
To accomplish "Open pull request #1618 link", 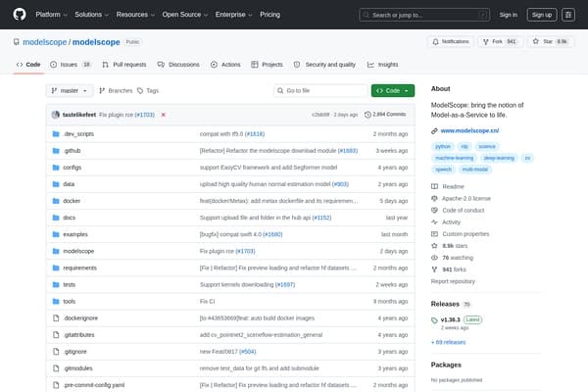I will pyautogui.click(x=255, y=134).
